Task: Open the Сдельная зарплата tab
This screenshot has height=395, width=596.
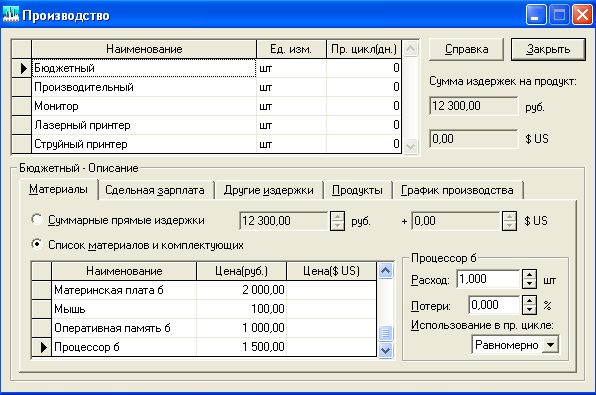Action: [155, 190]
